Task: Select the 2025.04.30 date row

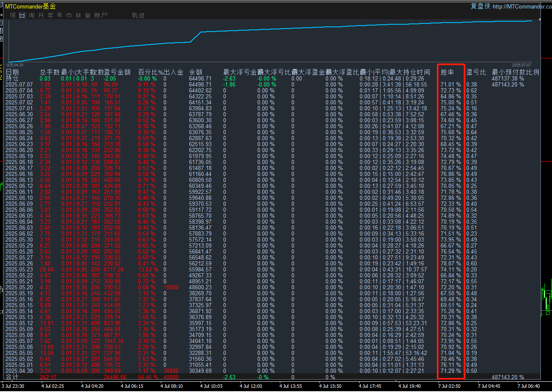Action: coord(20,371)
